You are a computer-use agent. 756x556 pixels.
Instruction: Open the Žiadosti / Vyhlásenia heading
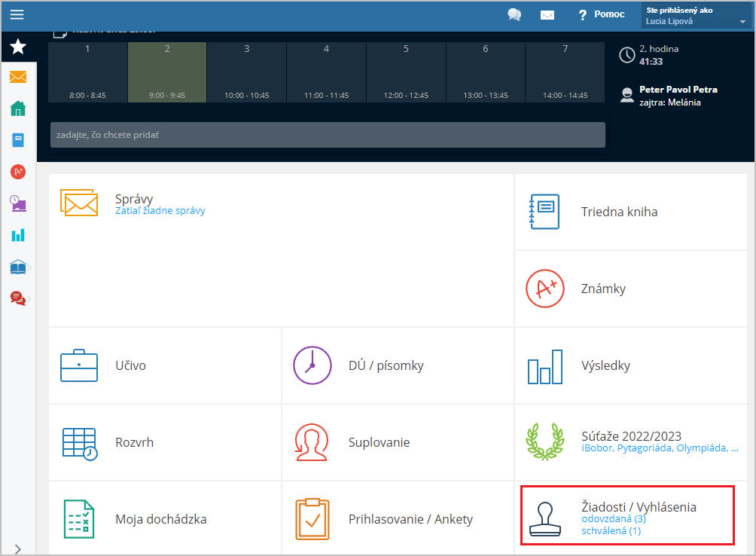click(x=639, y=507)
